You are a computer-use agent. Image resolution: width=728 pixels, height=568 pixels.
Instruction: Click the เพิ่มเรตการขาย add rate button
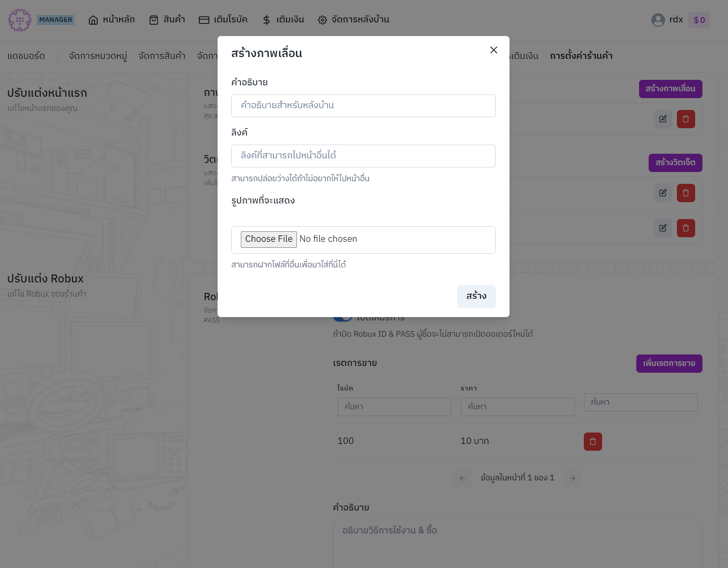[x=669, y=364]
